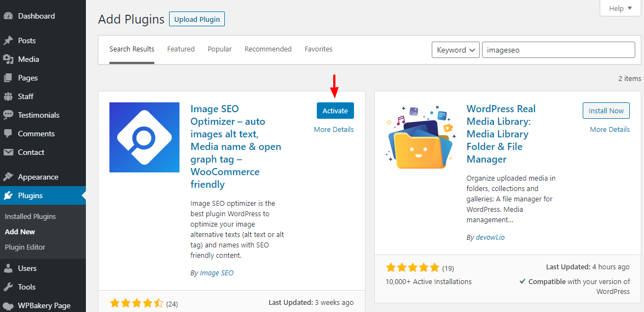Click the five star rating with (19)
644x312 pixels.
(x=420, y=268)
